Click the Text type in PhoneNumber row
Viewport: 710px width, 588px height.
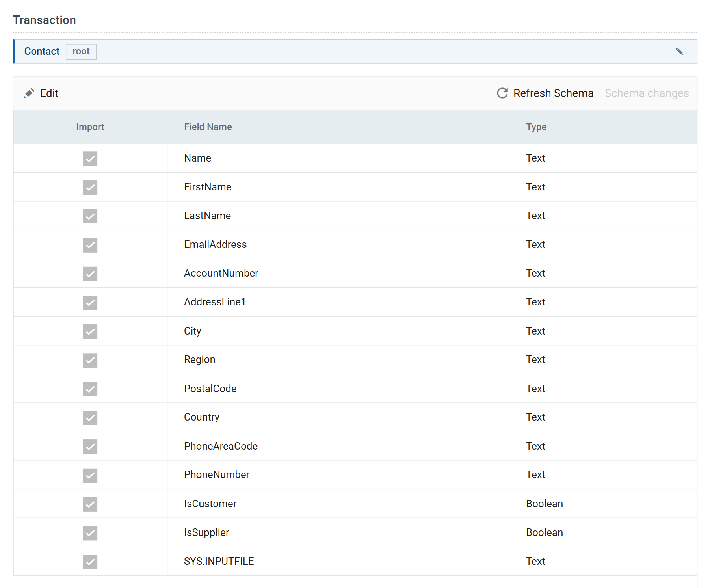point(535,474)
